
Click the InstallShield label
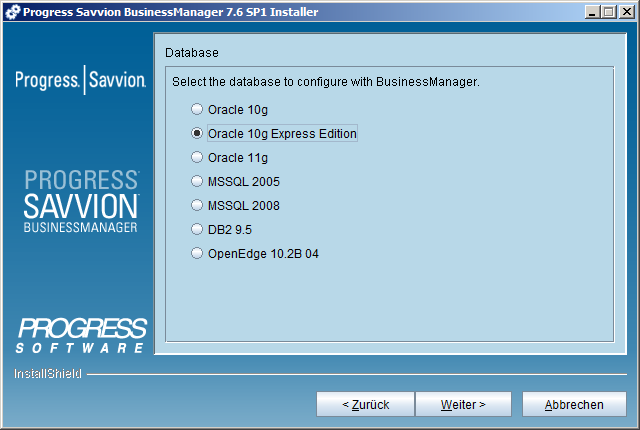click(48, 373)
